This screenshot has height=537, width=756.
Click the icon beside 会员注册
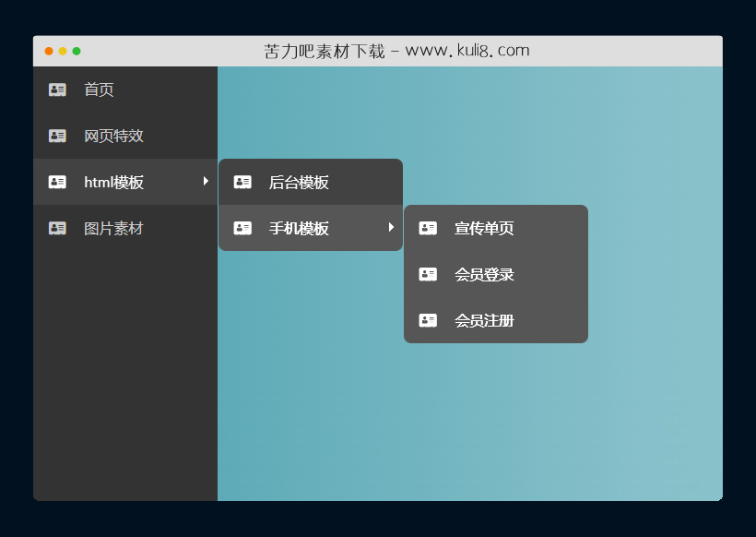point(428,320)
